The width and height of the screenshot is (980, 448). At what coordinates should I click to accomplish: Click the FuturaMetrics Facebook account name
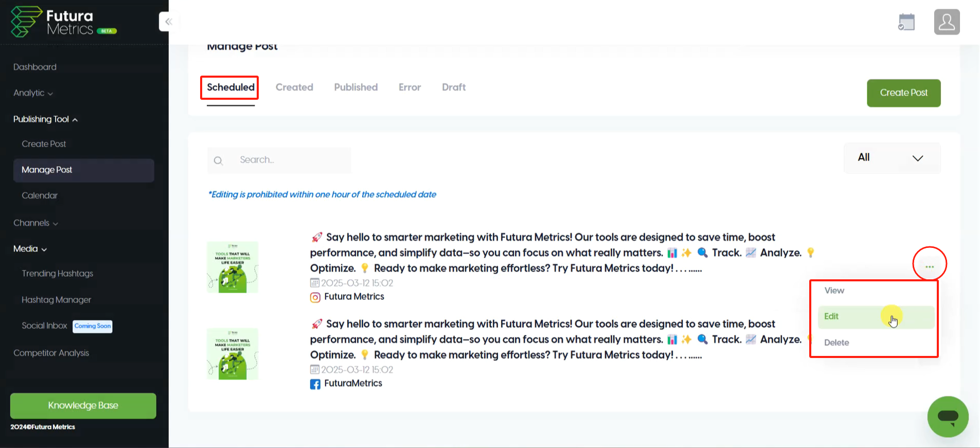point(353,384)
